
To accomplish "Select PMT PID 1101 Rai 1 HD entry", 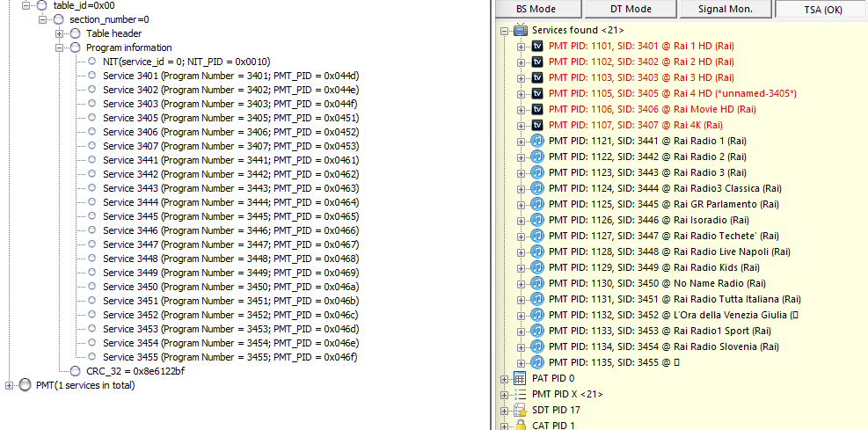I will [642, 46].
